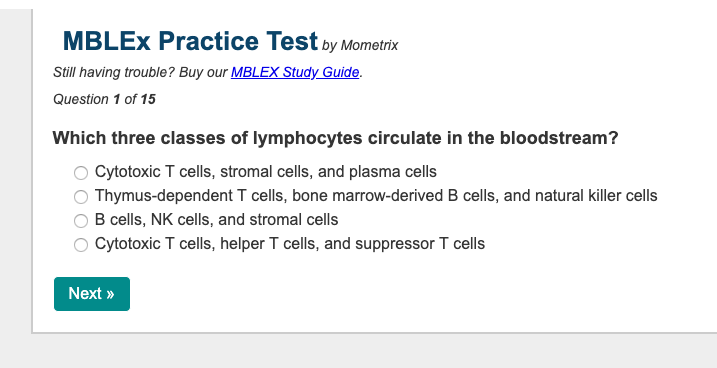Image resolution: width=717 pixels, height=368 pixels.
Task: Select radio for cytotoxic, stromal, plasma cells
Action: [81, 173]
